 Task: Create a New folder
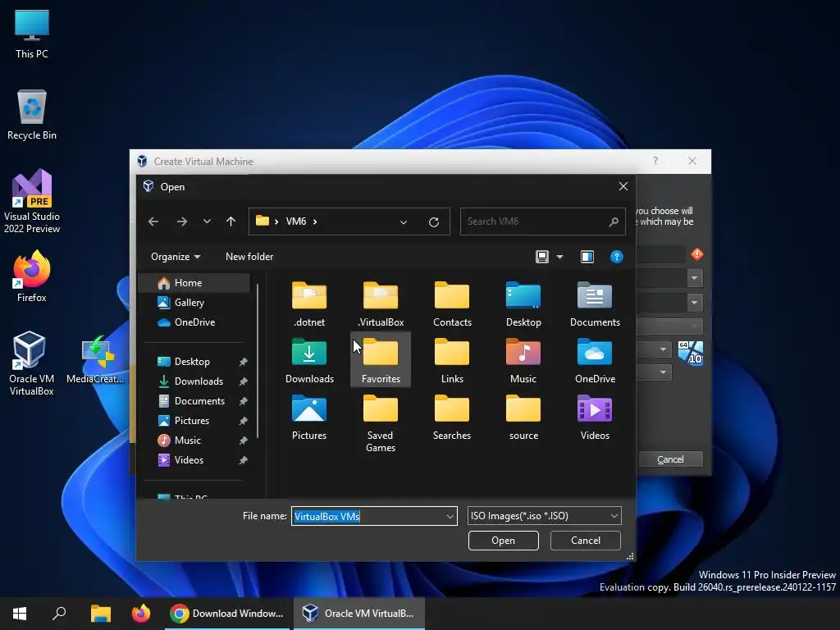pyautogui.click(x=249, y=257)
